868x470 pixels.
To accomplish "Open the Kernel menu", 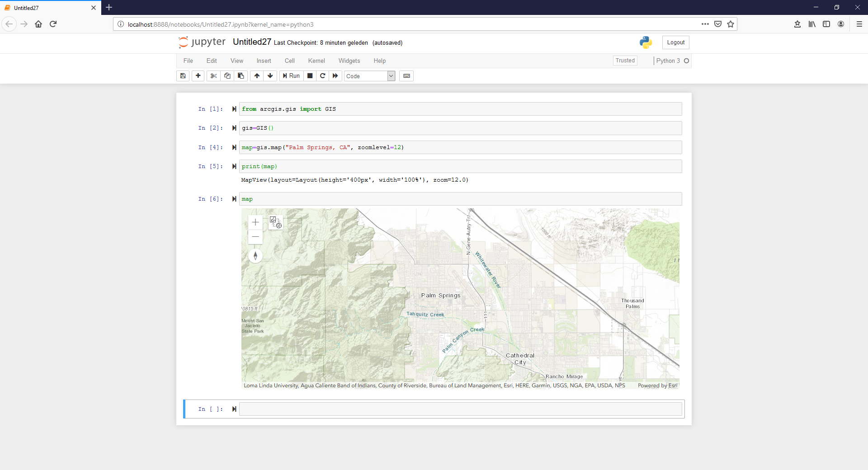I will pos(316,61).
